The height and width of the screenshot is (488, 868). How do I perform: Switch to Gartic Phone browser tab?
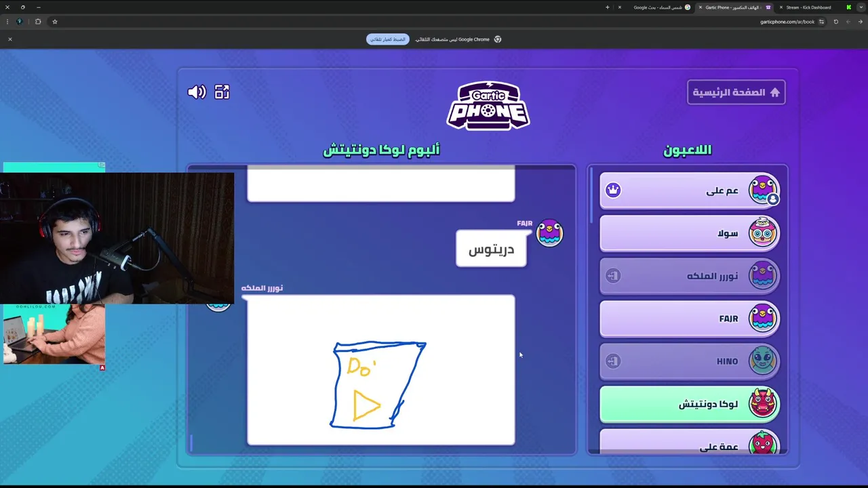point(736,7)
